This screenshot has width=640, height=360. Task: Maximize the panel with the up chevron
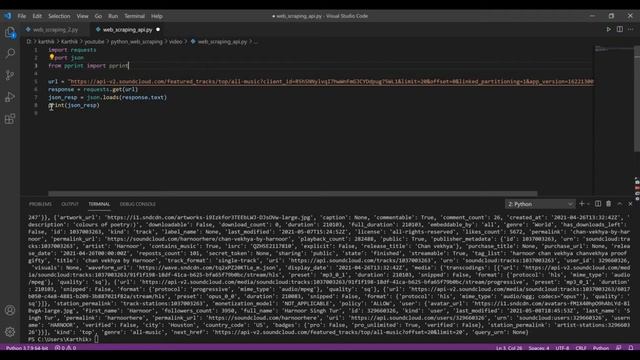point(620,204)
